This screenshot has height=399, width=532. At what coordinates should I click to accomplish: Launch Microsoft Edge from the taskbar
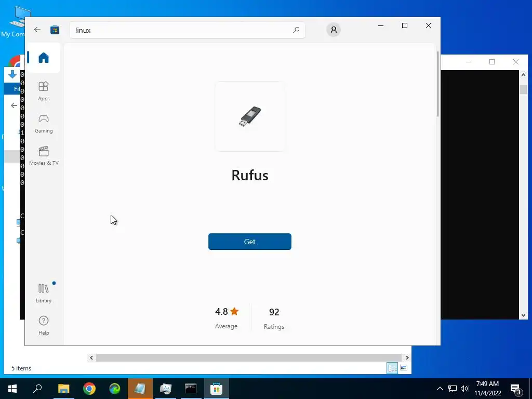pyautogui.click(x=115, y=389)
